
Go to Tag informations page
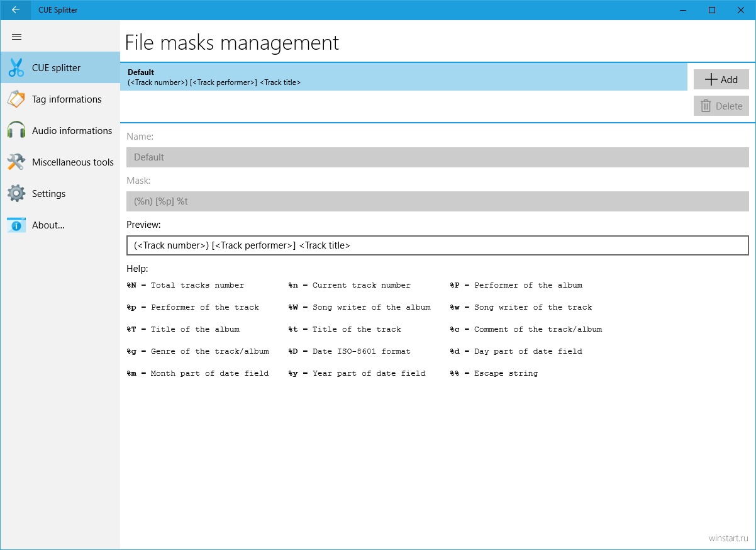tap(67, 99)
